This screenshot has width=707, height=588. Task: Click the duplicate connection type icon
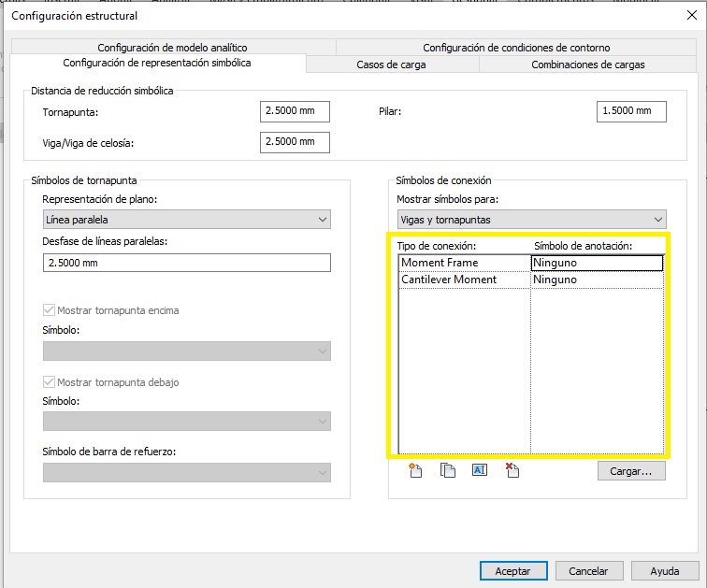click(x=448, y=470)
